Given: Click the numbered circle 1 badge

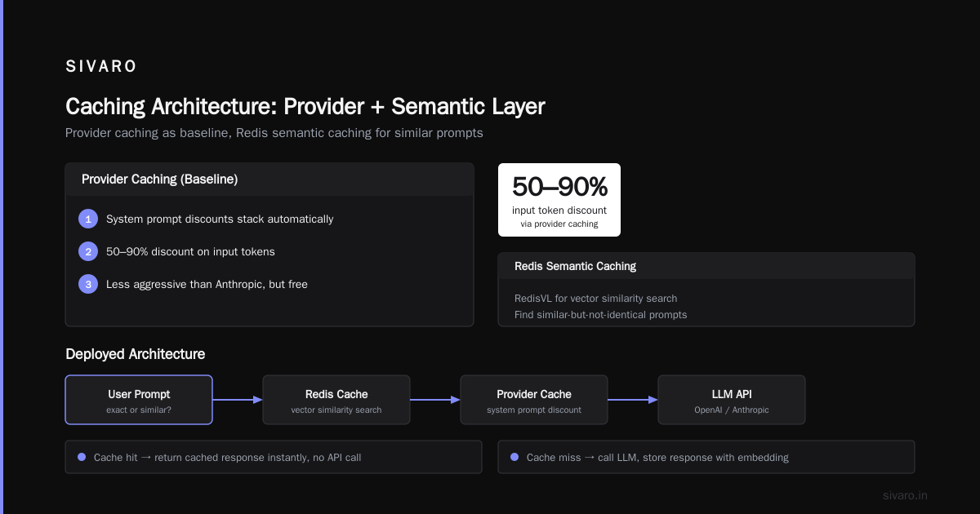Looking at the screenshot, I should click(x=88, y=219).
